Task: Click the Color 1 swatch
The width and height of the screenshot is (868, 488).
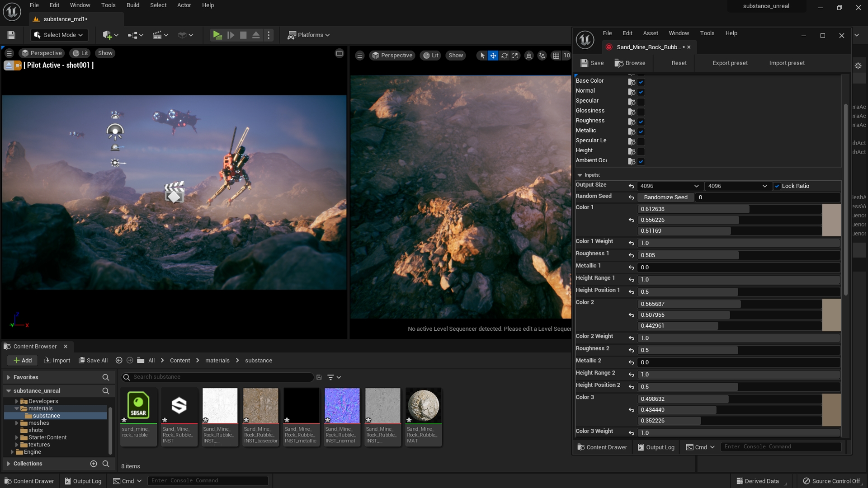Action: point(831,221)
